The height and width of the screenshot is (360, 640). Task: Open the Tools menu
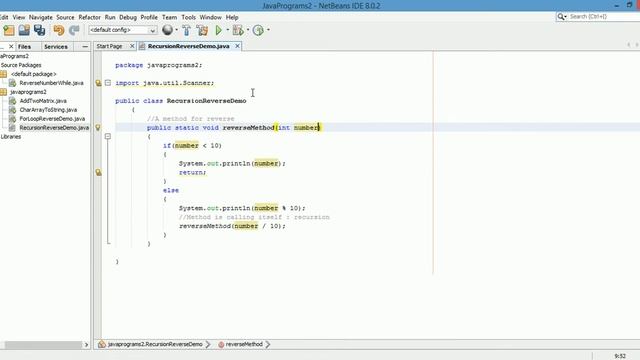[188, 17]
